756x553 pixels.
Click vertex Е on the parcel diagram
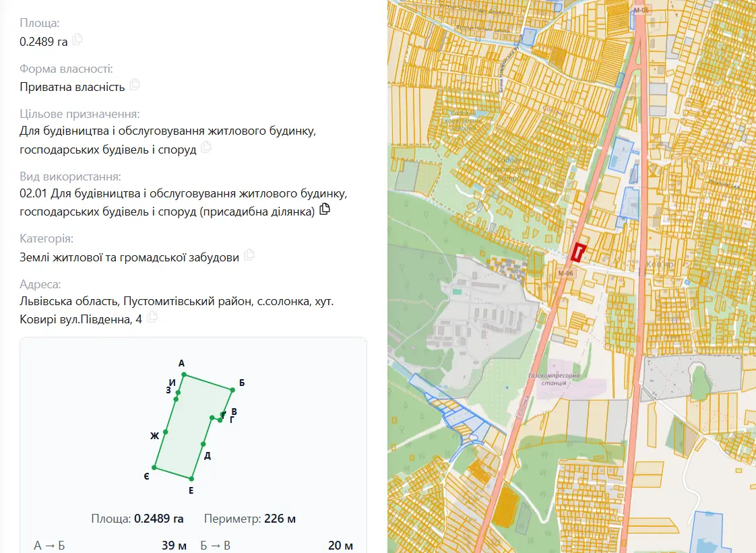click(191, 479)
